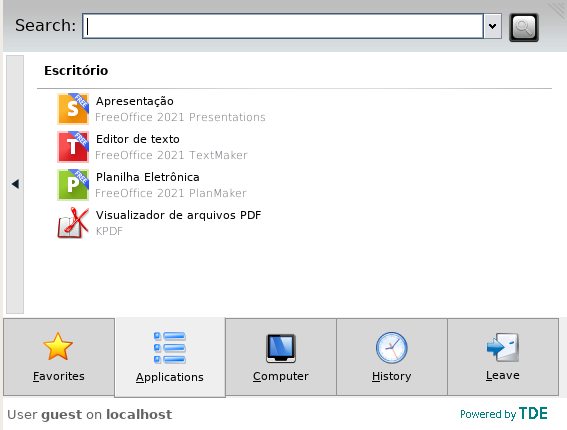Click the FreeOffice Presentations orange S icon
The image size is (567, 430).
point(73,109)
